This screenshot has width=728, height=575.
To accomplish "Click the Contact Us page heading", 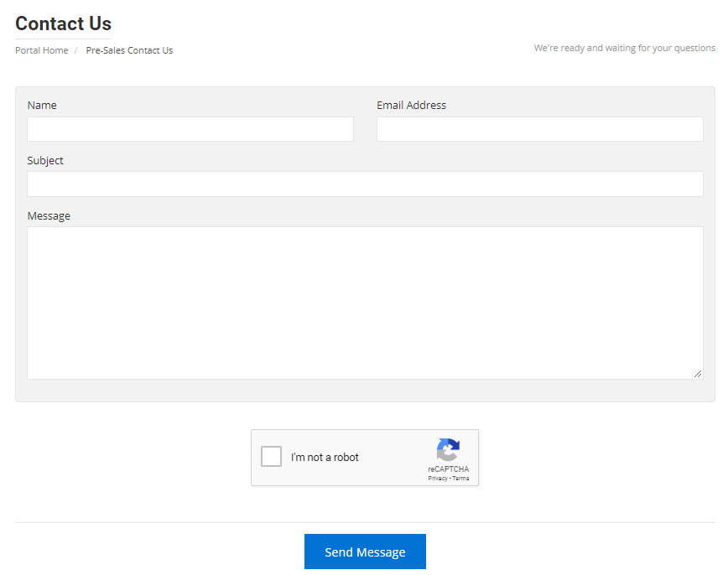I will tap(63, 23).
